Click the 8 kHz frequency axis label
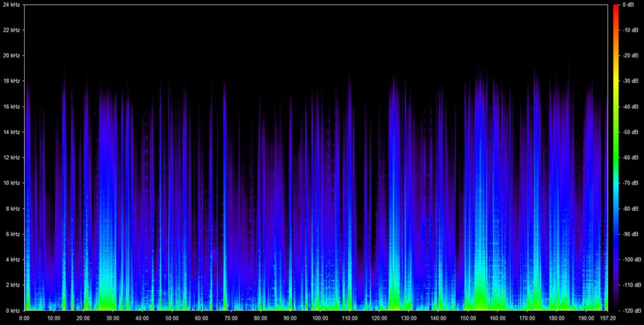The width and height of the screenshot is (644, 325). click(13, 208)
